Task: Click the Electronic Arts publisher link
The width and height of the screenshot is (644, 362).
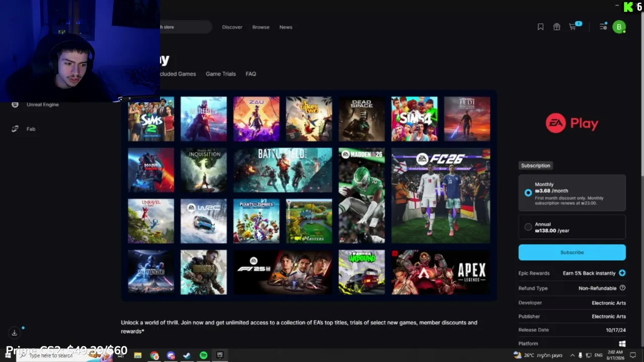Action: pos(609,316)
